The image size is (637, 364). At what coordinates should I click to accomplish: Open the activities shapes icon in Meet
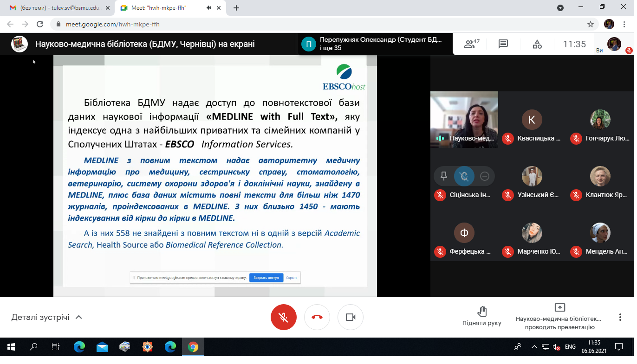[x=537, y=44]
